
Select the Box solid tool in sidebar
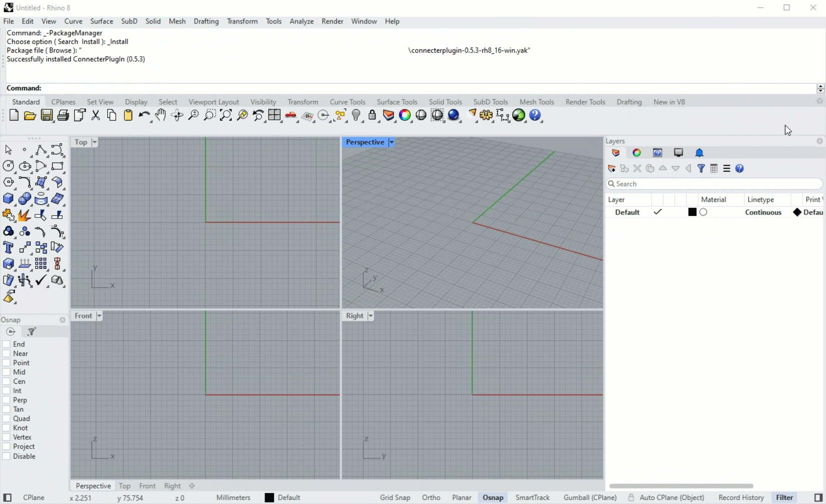coord(9,198)
